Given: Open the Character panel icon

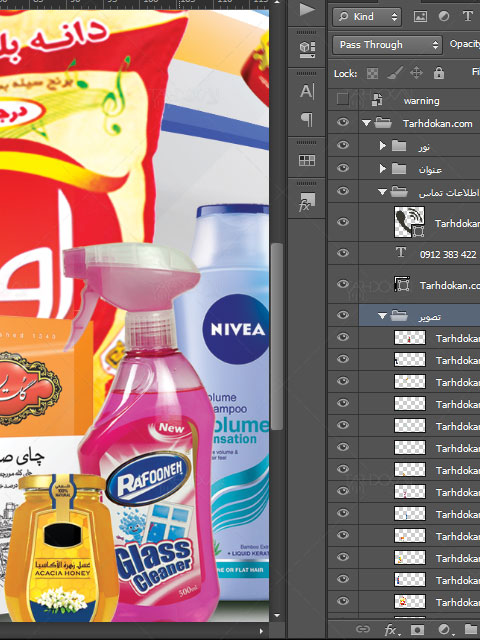Looking at the screenshot, I should tap(307, 91).
